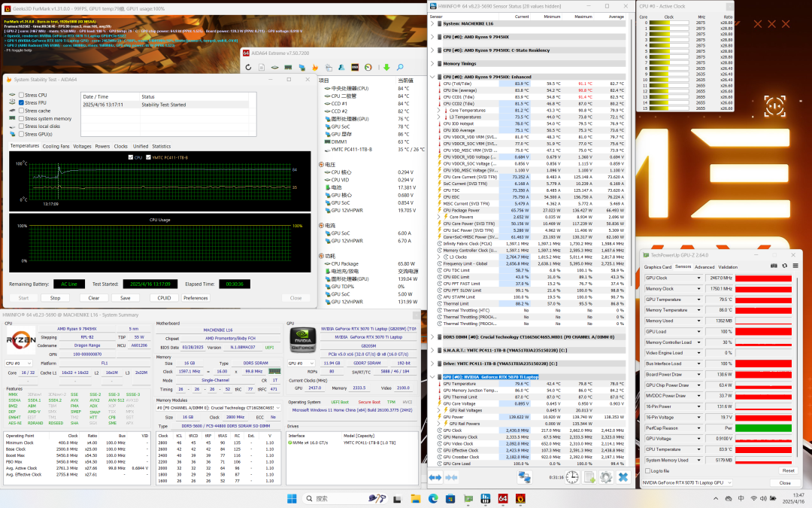This screenshot has height=508, width=812.
Task: Click the Clear button in stability test
Action: point(94,298)
